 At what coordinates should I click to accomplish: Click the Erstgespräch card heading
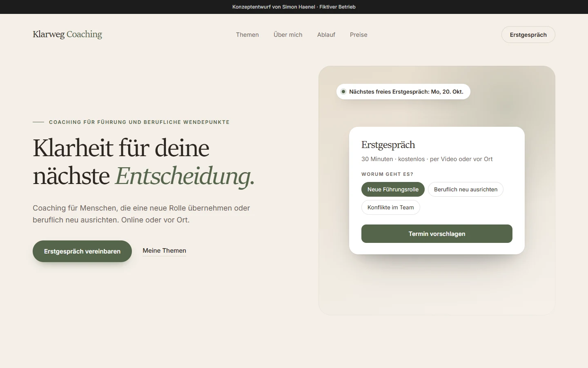[x=388, y=145]
